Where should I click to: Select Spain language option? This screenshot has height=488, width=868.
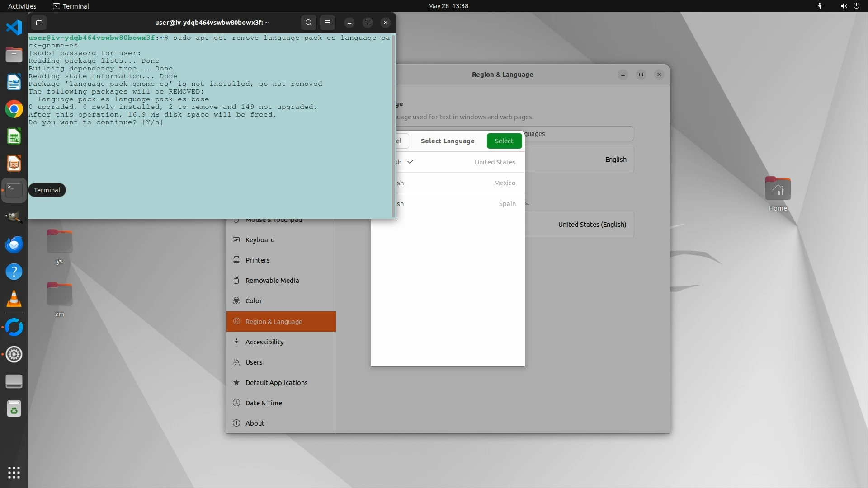457,204
